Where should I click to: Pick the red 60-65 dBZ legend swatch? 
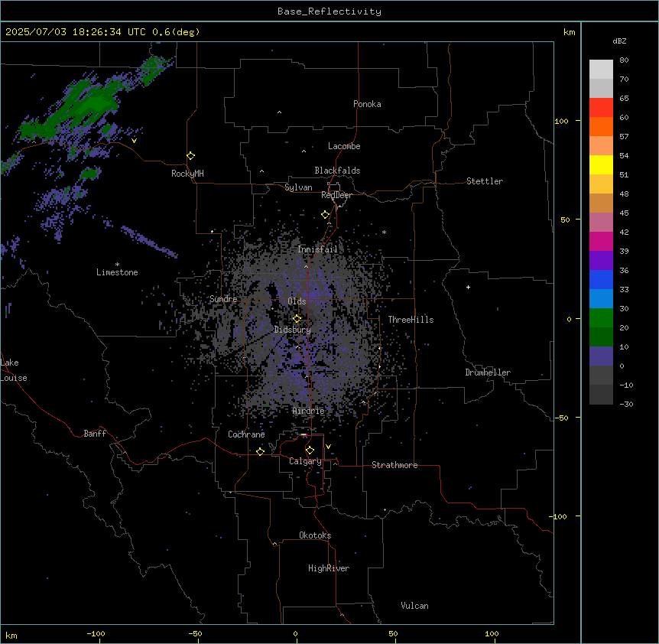pyautogui.click(x=601, y=108)
